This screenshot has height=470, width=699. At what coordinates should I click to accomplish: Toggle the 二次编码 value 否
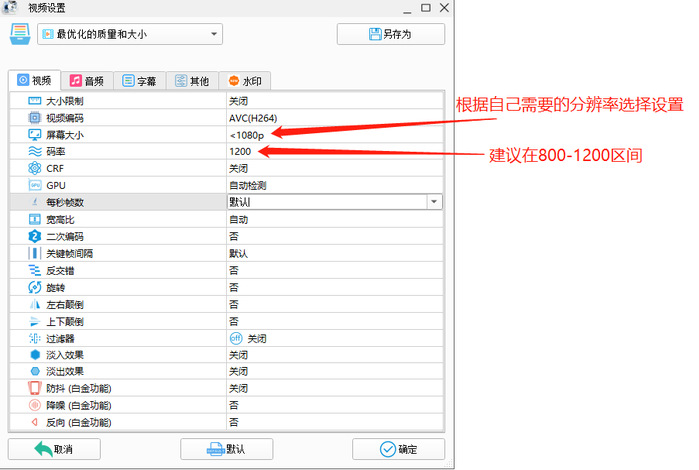(233, 236)
